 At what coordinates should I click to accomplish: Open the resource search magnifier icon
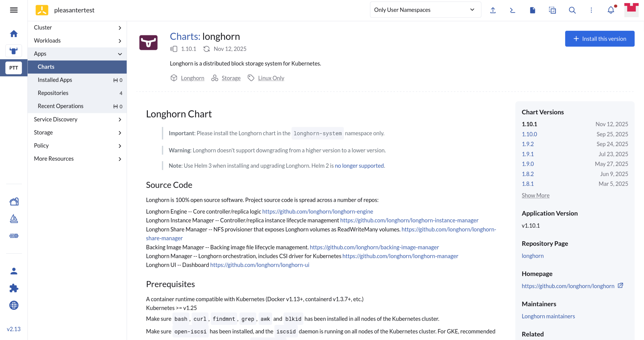click(572, 10)
